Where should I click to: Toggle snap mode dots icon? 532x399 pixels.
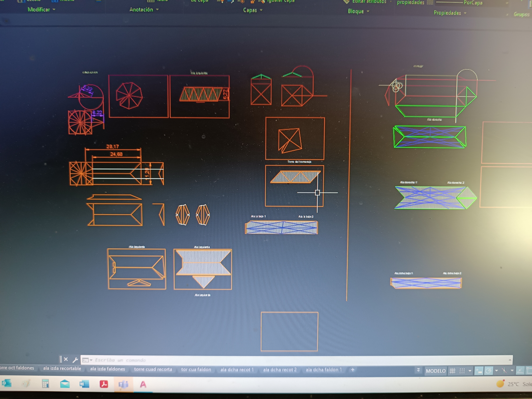[462, 371]
